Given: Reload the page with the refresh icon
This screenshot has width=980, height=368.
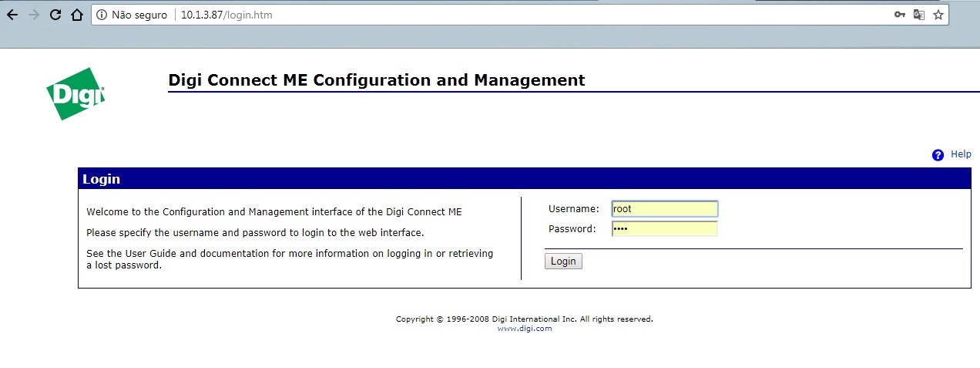Looking at the screenshot, I should pyautogui.click(x=55, y=15).
